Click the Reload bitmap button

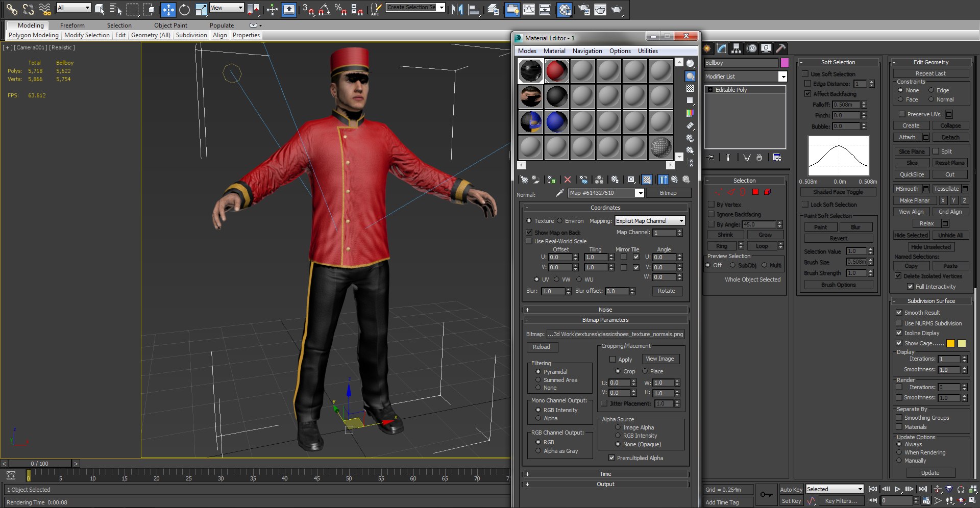pos(542,347)
